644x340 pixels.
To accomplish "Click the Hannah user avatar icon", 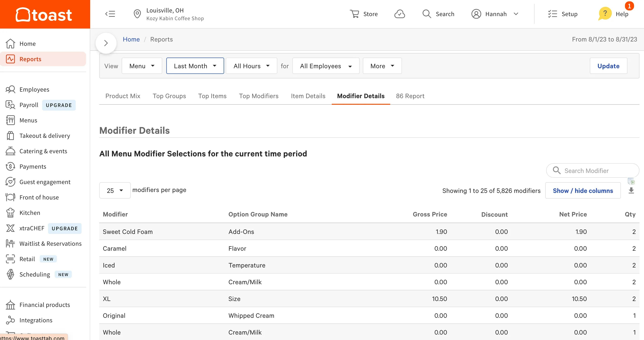I will [476, 14].
